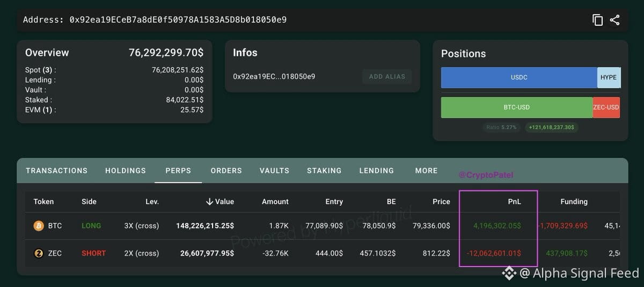
Task: Click the Entry column header
Action: 334,202
